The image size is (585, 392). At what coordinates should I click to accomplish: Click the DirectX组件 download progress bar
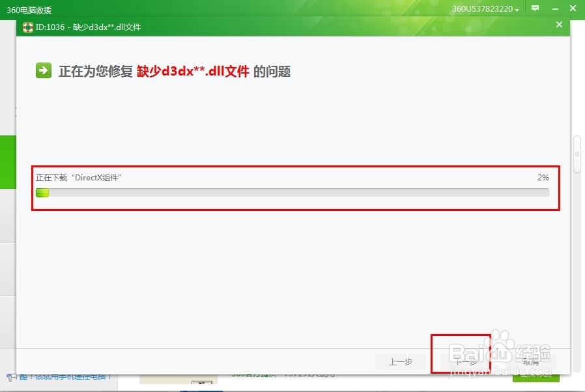(x=292, y=193)
